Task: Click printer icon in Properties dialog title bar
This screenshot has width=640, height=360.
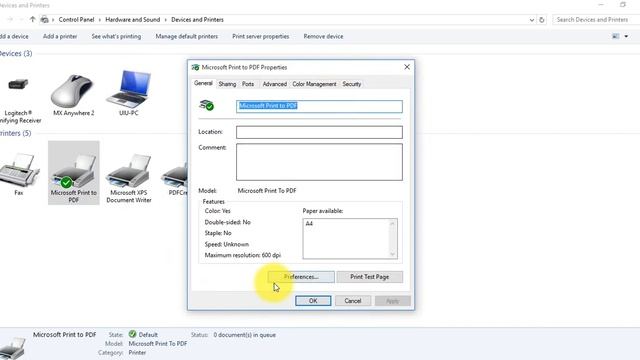Action: [196, 67]
